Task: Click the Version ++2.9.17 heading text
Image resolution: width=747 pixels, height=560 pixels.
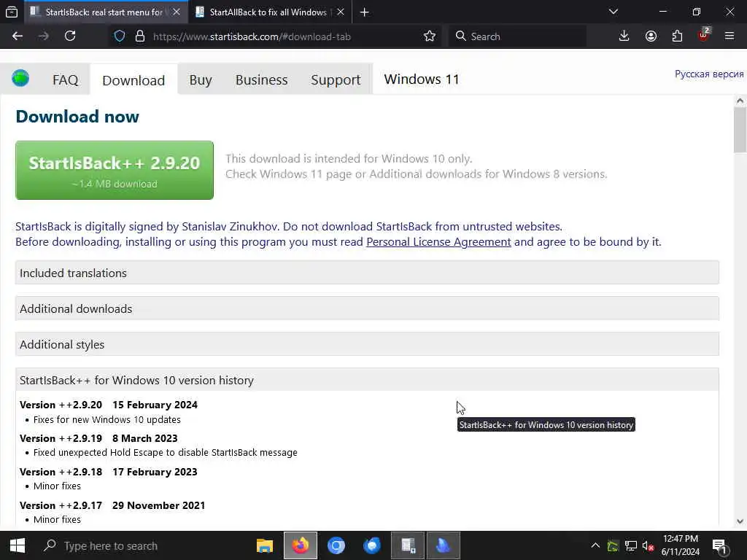Action: coord(61,505)
